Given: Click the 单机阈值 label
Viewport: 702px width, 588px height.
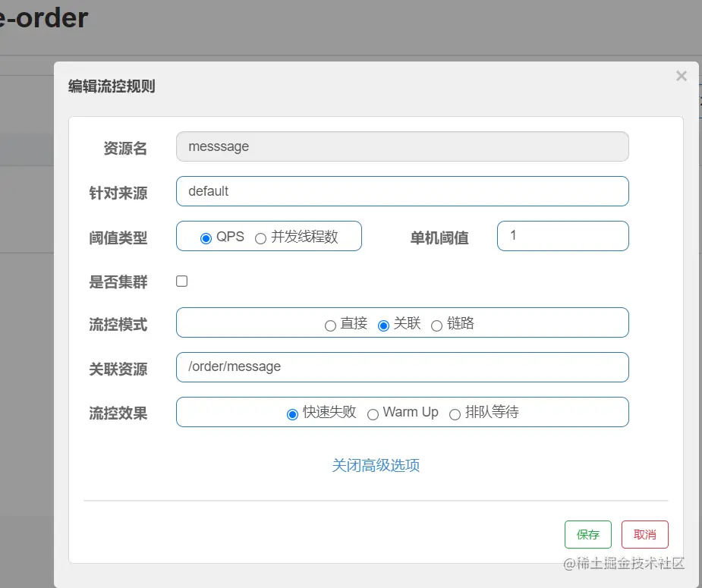Looking at the screenshot, I should pos(439,237).
